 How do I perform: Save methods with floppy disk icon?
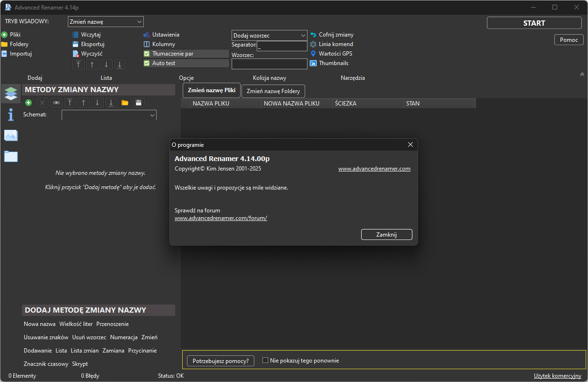(x=138, y=103)
